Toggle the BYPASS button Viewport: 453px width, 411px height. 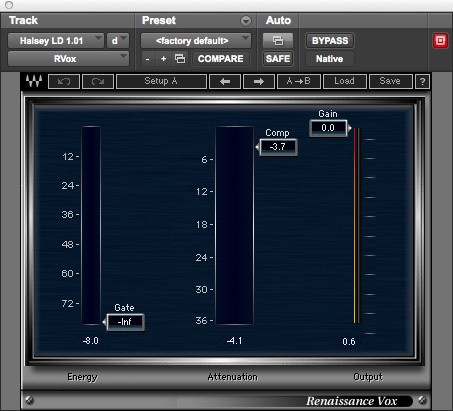330,41
